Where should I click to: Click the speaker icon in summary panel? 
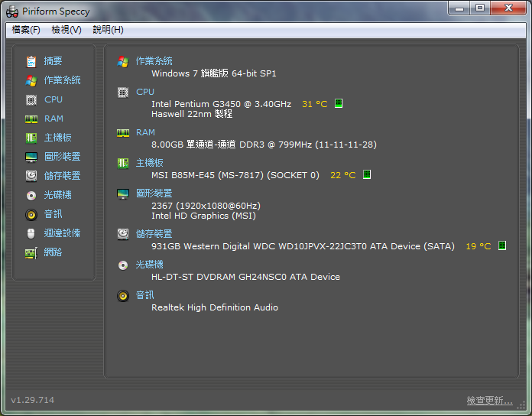pyautogui.click(x=123, y=296)
